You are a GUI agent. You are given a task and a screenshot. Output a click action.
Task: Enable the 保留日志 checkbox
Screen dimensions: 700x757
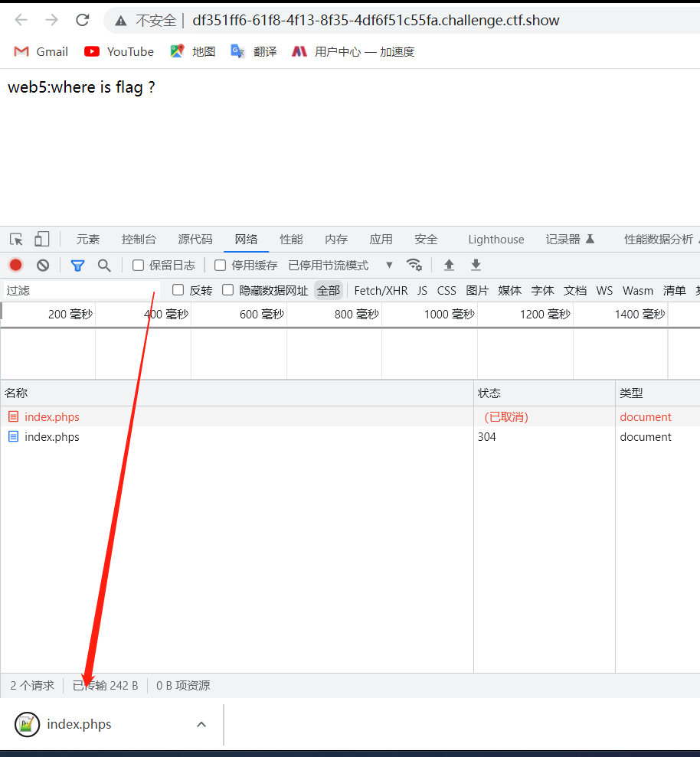pyautogui.click(x=139, y=266)
